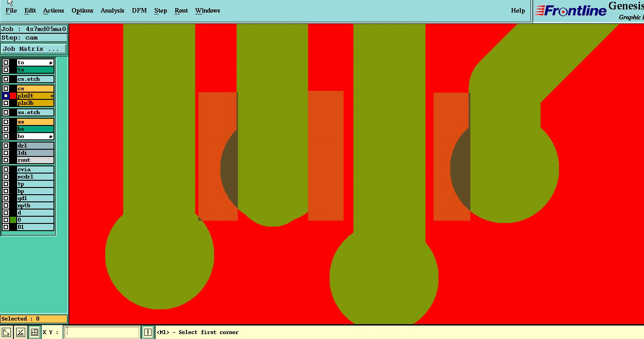
Task: Toggle the 'drl' layer checkbox
Action: pyautogui.click(x=6, y=146)
